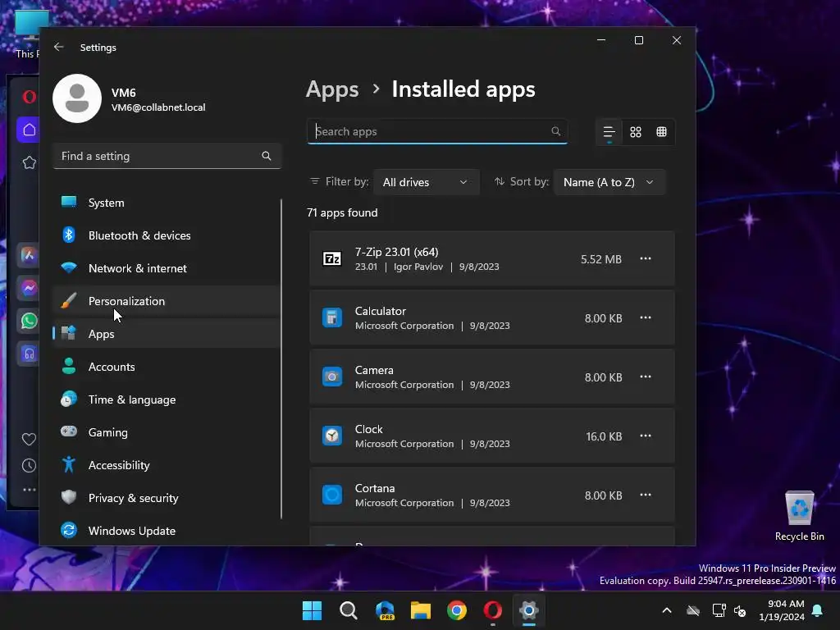Switch to list view layout
This screenshot has width=840, height=630.
(x=609, y=132)
